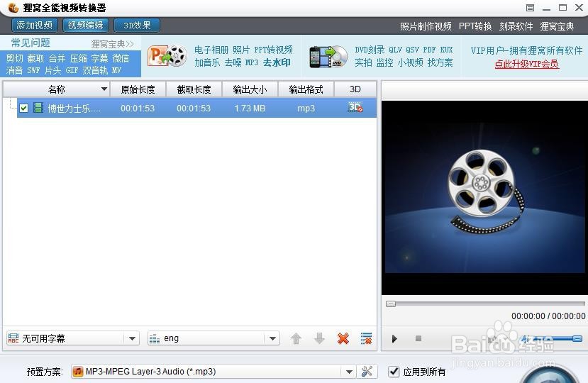Image resolution: width=588 pixels, height=383 pixels.
Task: Click the 小视频 link
Action: click(x=410, y=62)
